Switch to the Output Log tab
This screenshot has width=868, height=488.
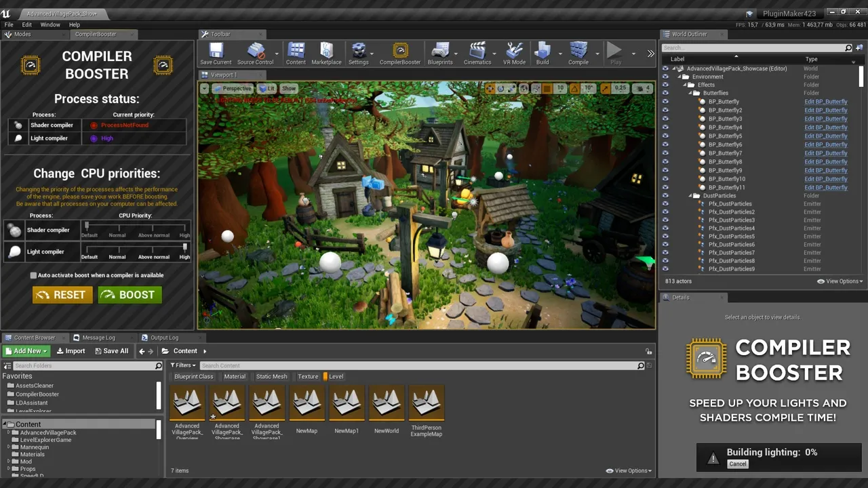164,338
